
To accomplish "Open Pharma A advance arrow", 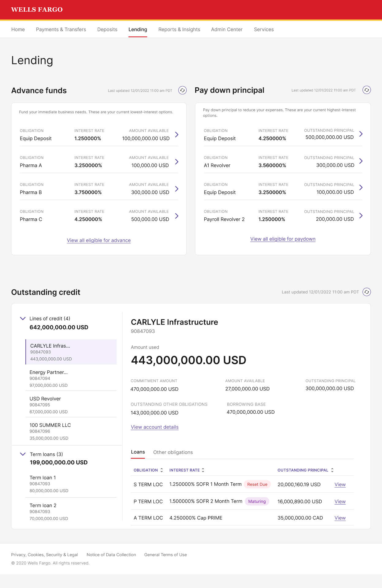I will coord(177,162).
